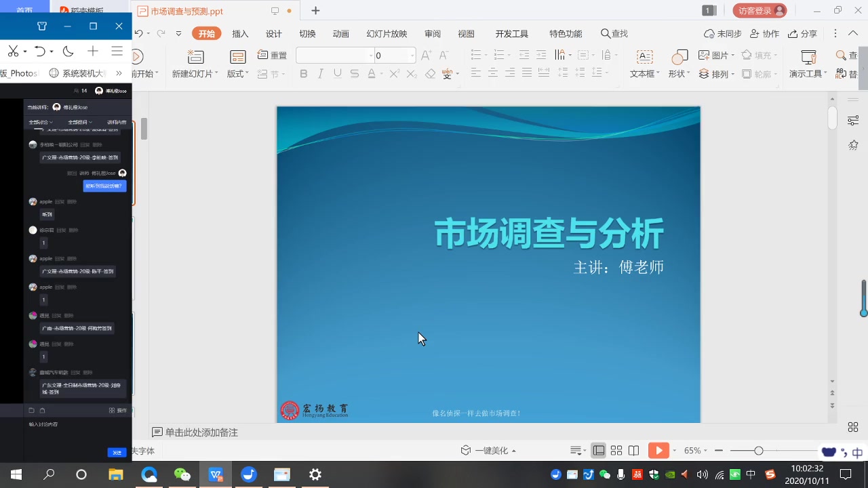Toggle underline formatting
The image size is (868, 488).
pyautogui.click(x=336, y=74)
